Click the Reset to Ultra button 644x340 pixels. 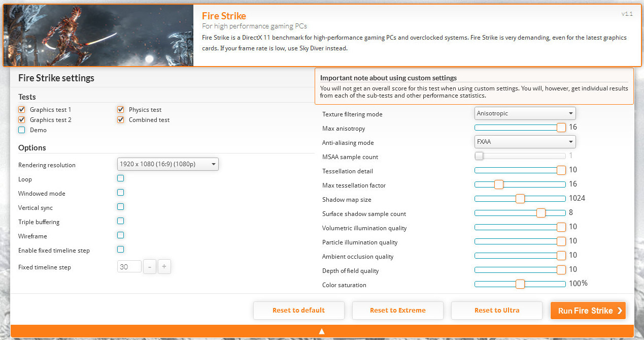[497, 311]
